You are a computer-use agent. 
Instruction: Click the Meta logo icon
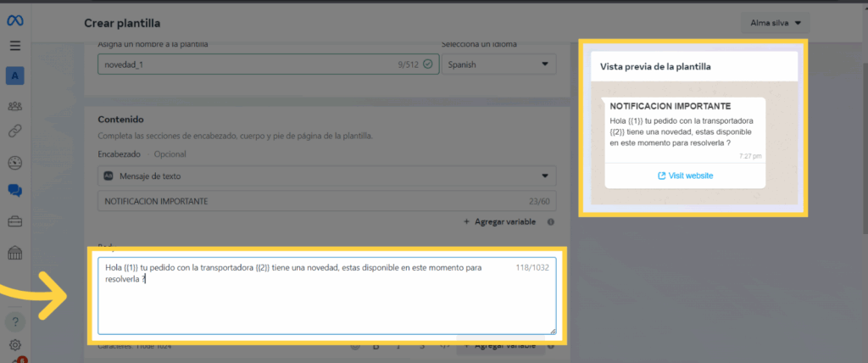tap(15, 20)
